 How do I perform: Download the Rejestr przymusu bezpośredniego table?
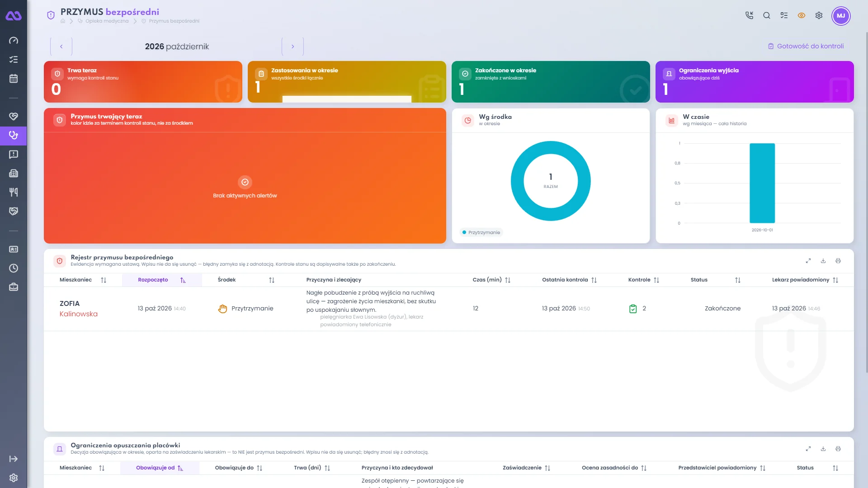click(x=823, y=261)
